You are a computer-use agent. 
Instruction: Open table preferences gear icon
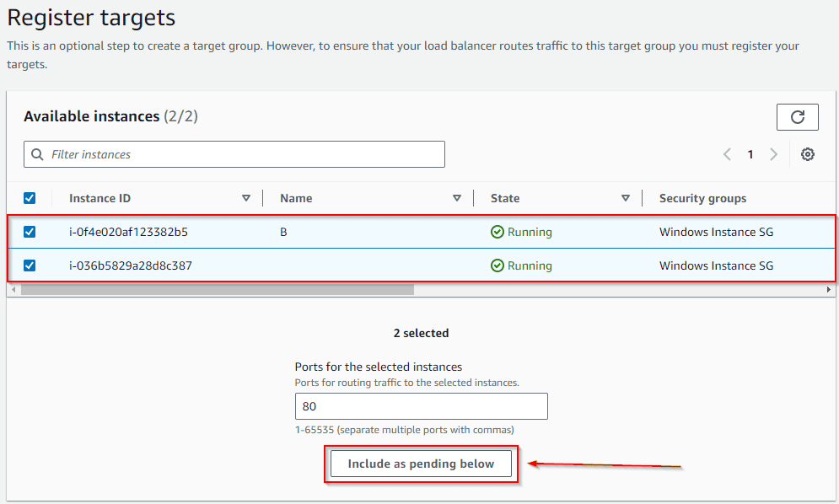(x=808, y=154)
